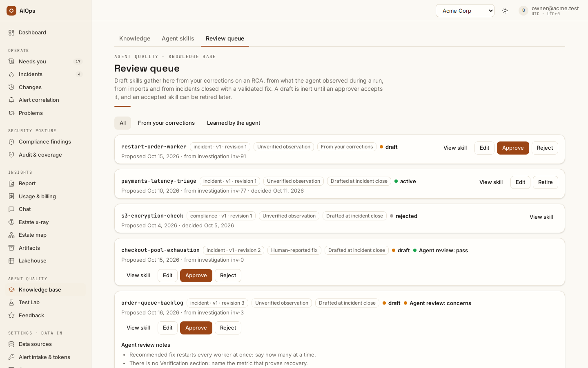Click the user avatar circle
Screen dimensions: 588x368
click(523, 11)
